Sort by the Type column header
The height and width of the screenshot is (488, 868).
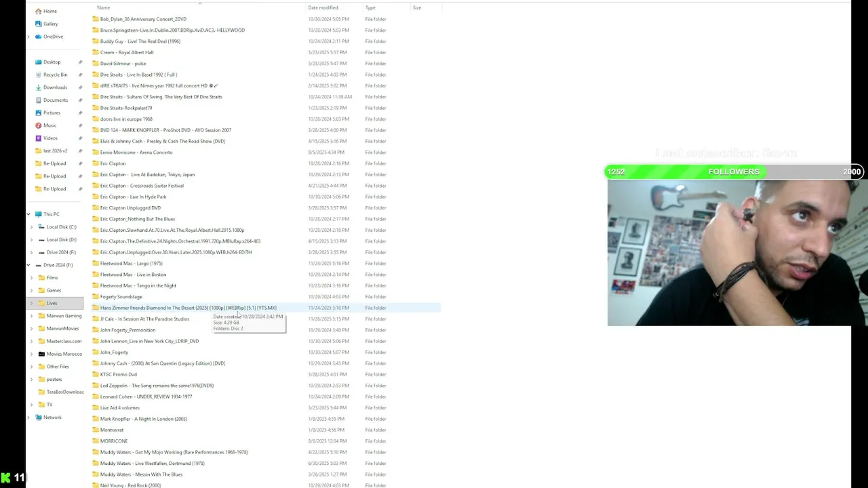pos(370,7)
